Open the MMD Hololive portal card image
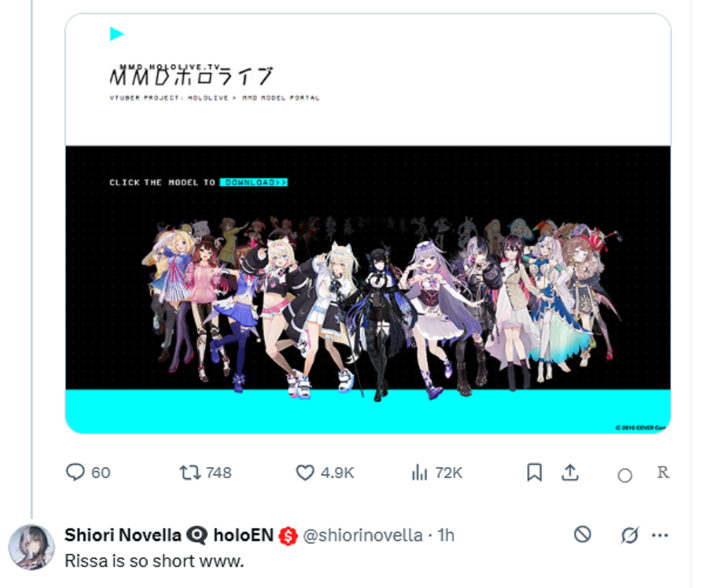This screenshot has height=588, width=701. [x=368, y=223]
